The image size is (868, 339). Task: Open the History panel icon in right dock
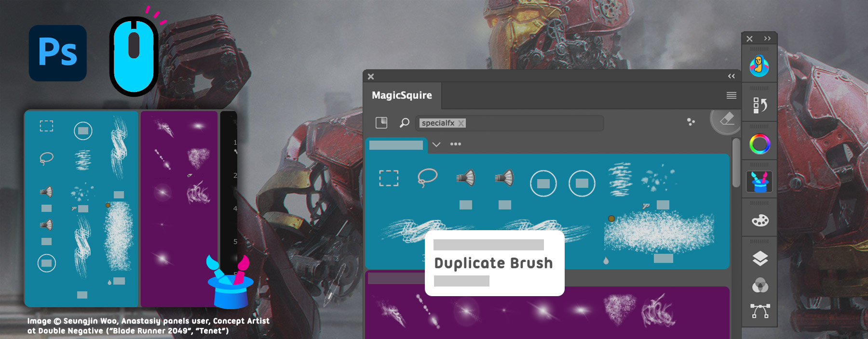[760, 105]
